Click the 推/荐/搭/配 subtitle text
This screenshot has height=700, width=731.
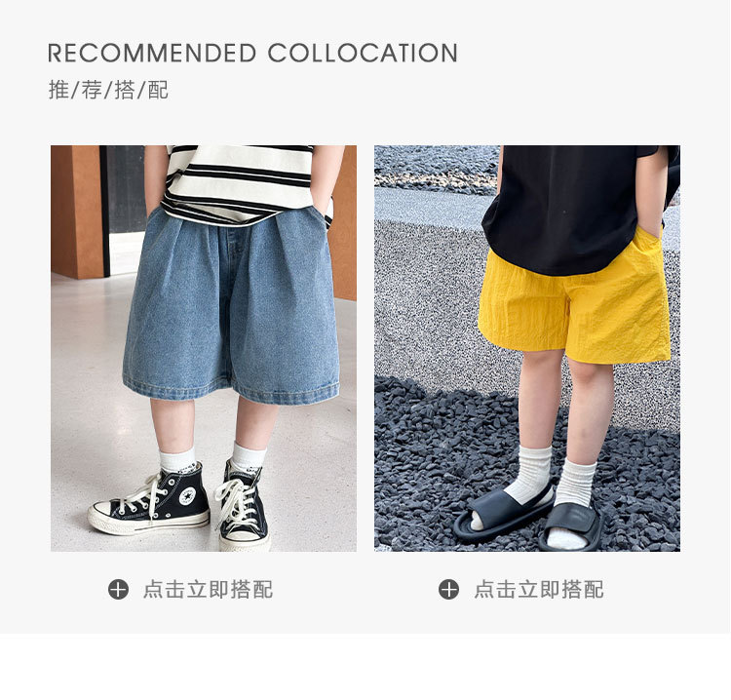pyautogui.click(x=108, y=90)
